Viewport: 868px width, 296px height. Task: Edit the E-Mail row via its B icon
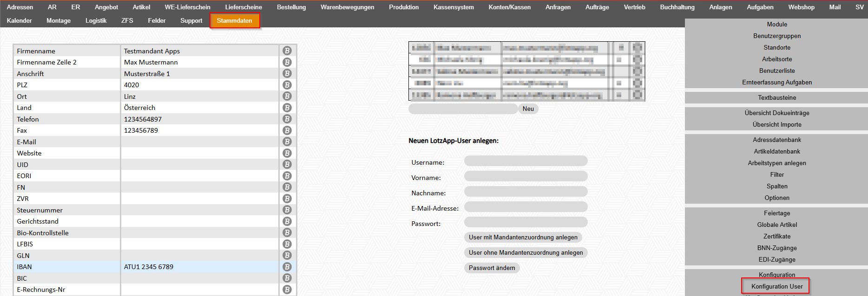[287, 142]
